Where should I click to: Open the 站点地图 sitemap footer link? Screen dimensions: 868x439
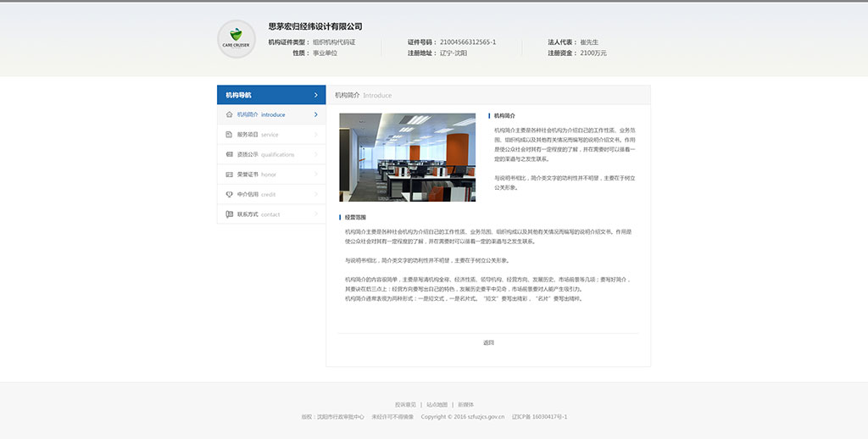(x=437, y=404)
